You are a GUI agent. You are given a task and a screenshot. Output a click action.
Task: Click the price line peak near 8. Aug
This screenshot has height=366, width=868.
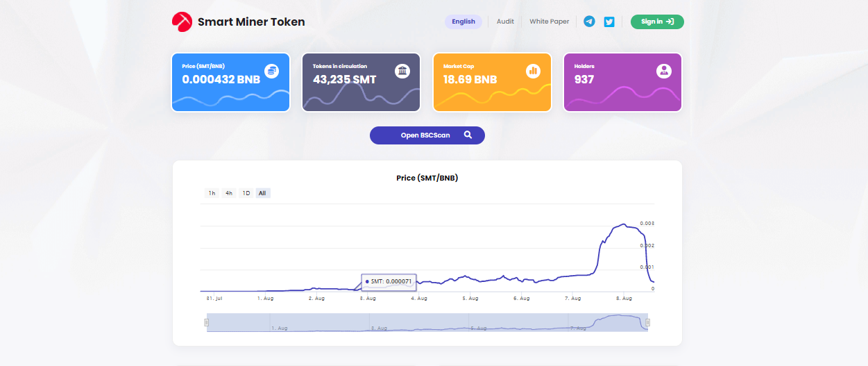click(x=624, y=224)
